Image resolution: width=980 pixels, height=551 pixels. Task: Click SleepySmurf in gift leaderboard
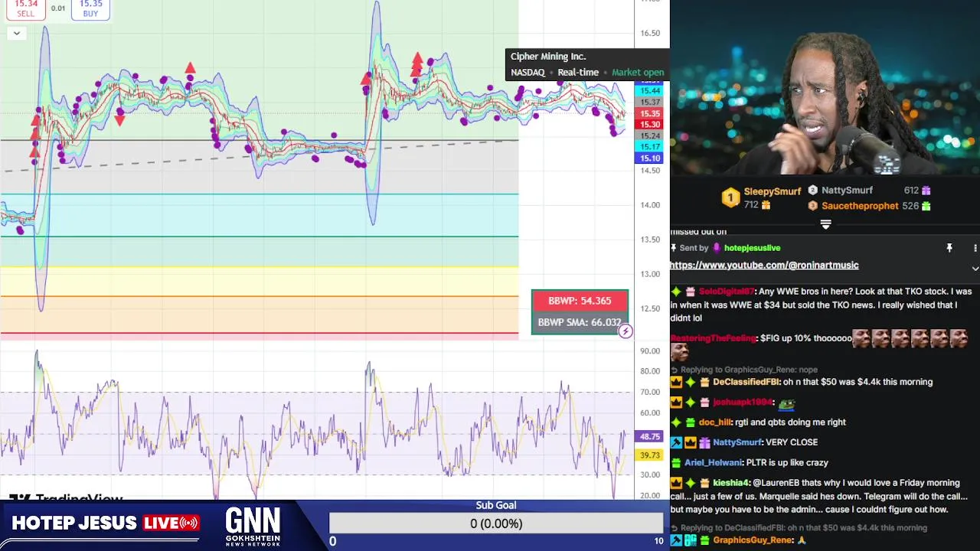coord(772,191)
